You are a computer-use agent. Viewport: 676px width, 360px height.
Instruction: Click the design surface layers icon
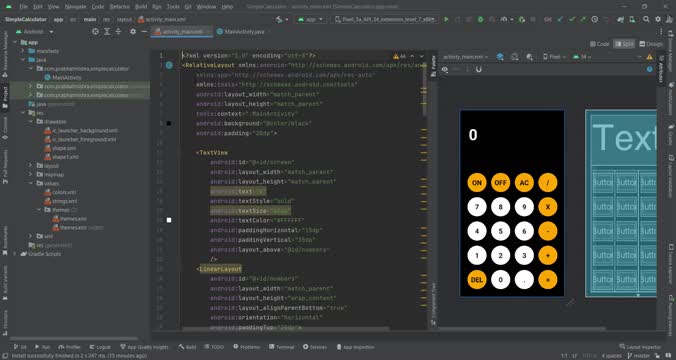click(500, 57)
